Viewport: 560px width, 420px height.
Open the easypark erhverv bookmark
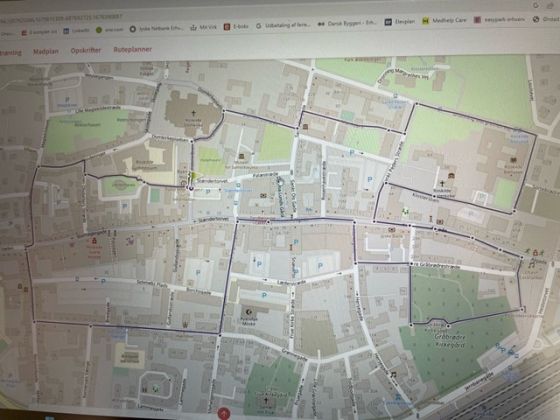click(499, 20)
